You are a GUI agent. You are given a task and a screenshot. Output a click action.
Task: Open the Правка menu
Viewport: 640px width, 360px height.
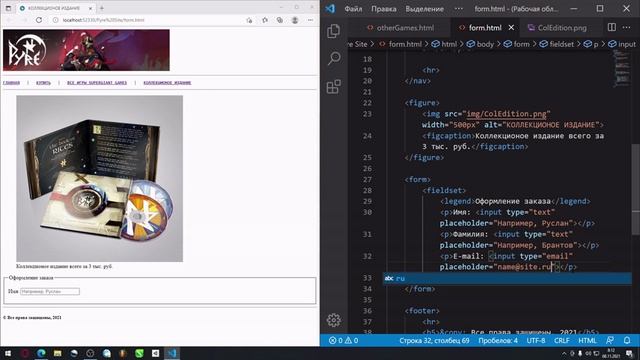coord(384,9)
